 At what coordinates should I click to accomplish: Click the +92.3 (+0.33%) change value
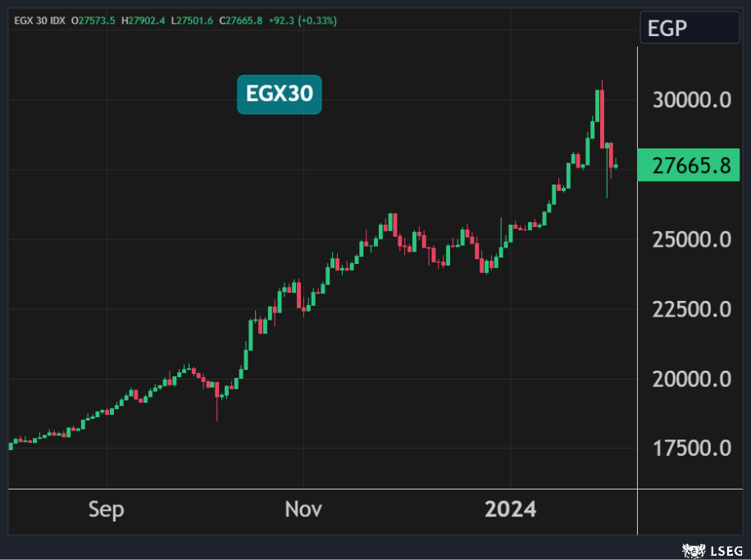coord(303,20)
